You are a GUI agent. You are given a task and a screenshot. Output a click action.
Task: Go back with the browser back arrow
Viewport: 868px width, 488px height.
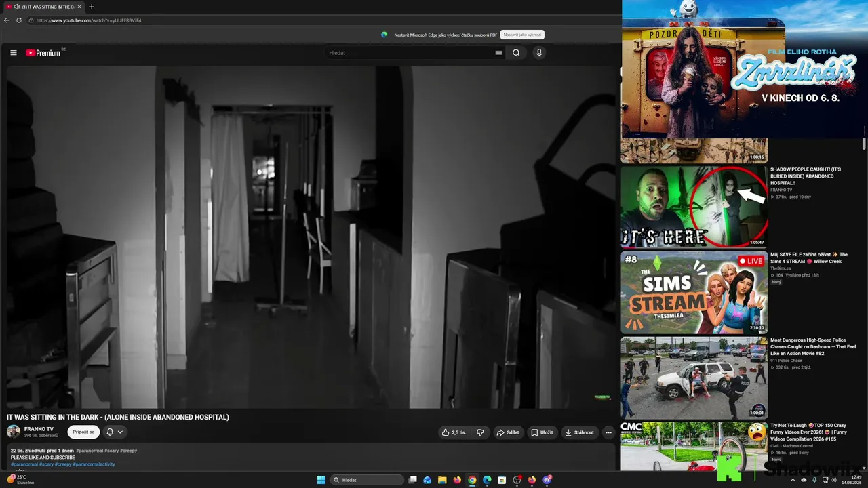pyautogui.click(x=7, y=20)
